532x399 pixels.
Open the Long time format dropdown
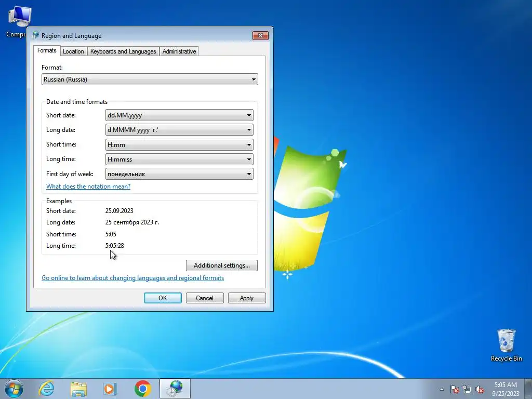179,159
